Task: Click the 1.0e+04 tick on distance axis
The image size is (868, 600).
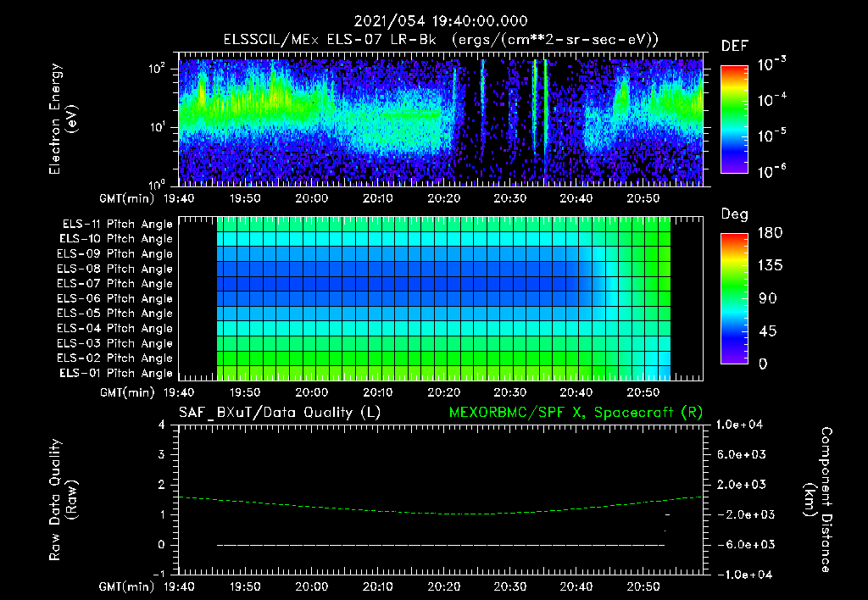Action: point(739,425)
